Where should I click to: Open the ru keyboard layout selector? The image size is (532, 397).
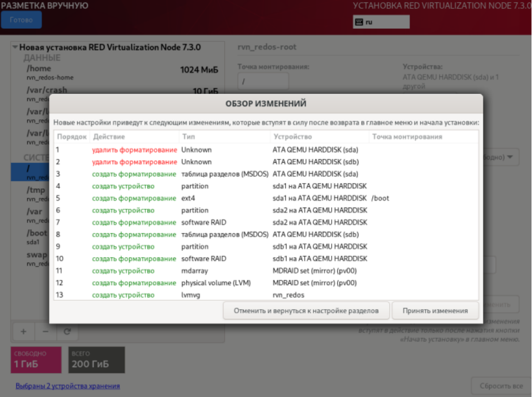(381, 22)
